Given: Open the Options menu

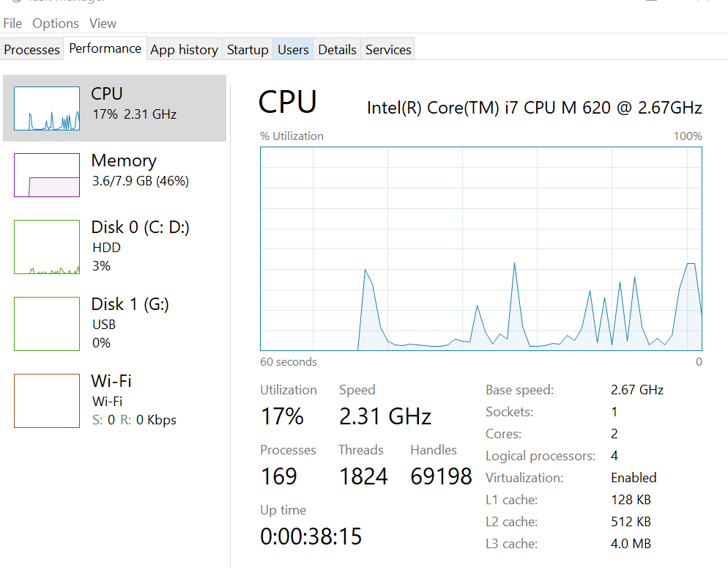Looking at the screenshot, I should (x=56, y=23).
